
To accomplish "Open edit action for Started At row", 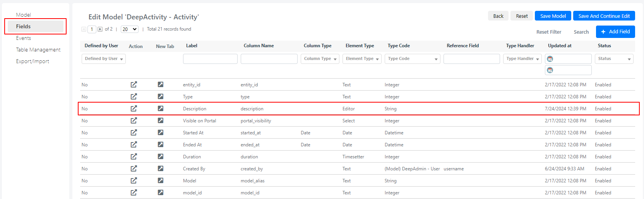I will click(x=134, y=132).
